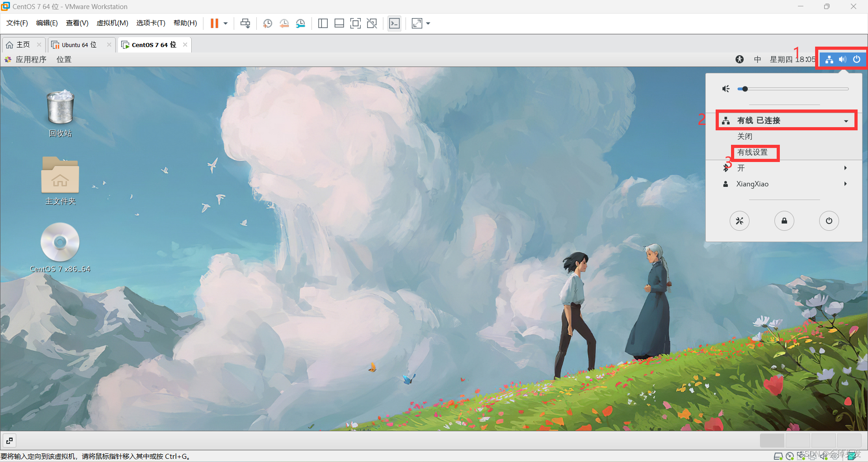Open the 选项卡(T) menu
Image resolution: width=868 pixels, height=462 pixels.
pyautogui.click(x=151, y=23)
